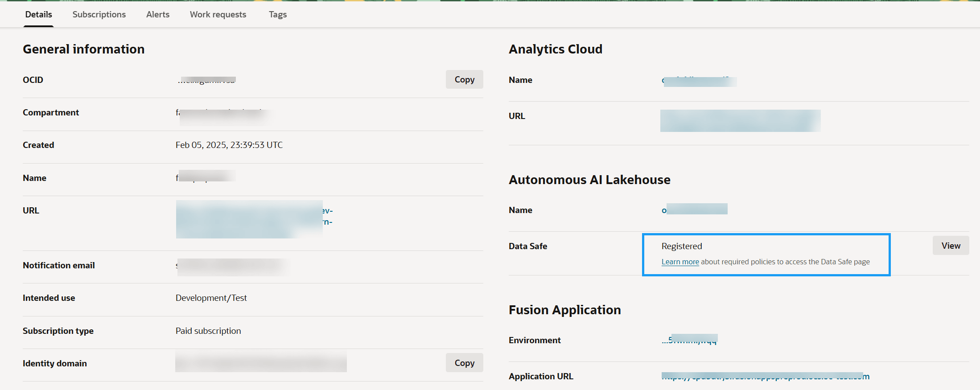The image size is (980, 390).
Task: Click the 'Intended use' field label
Action: pyautogui.click(x=49, y=298)
